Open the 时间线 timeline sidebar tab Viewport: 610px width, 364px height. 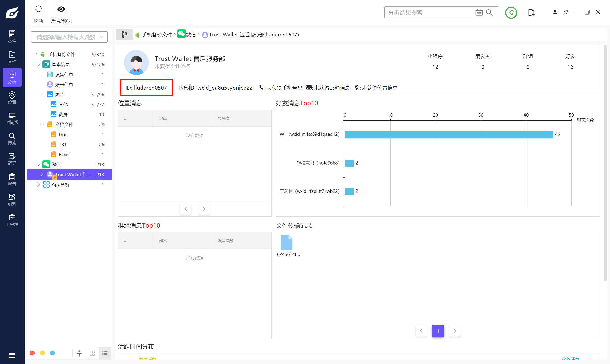[x=12, y=118]
